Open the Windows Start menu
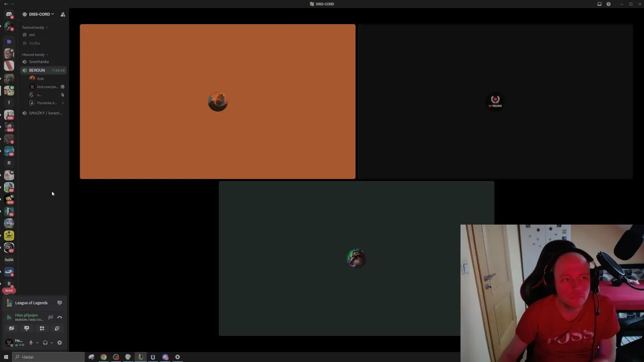This screenshot has width=644, height=362. (6, 357)
